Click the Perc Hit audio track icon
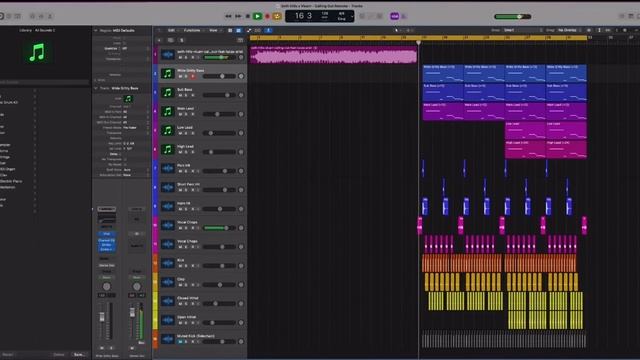 [167, 168]
